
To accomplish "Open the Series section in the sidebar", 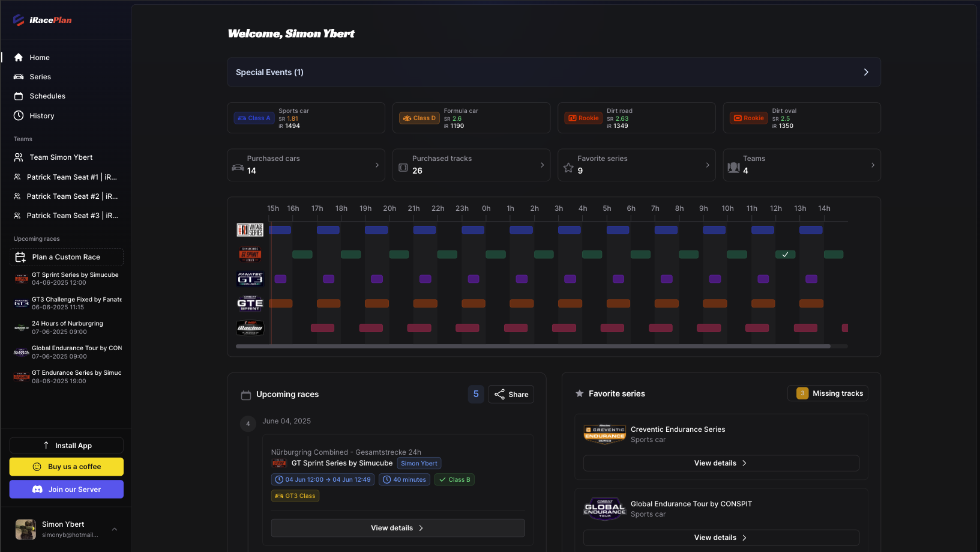I will pos(40,76).
